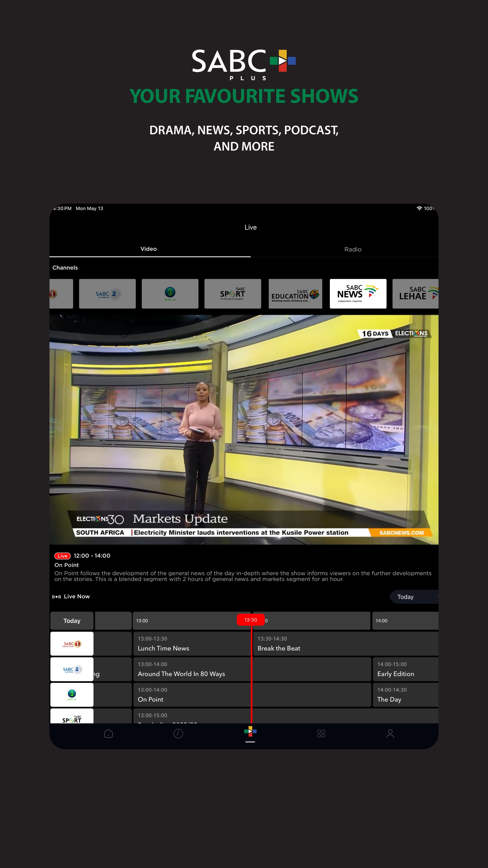This screenshot has width=488, height=868.
Task: Select SABC 2 channel logo in carousel
Action: tap(107, 294)
